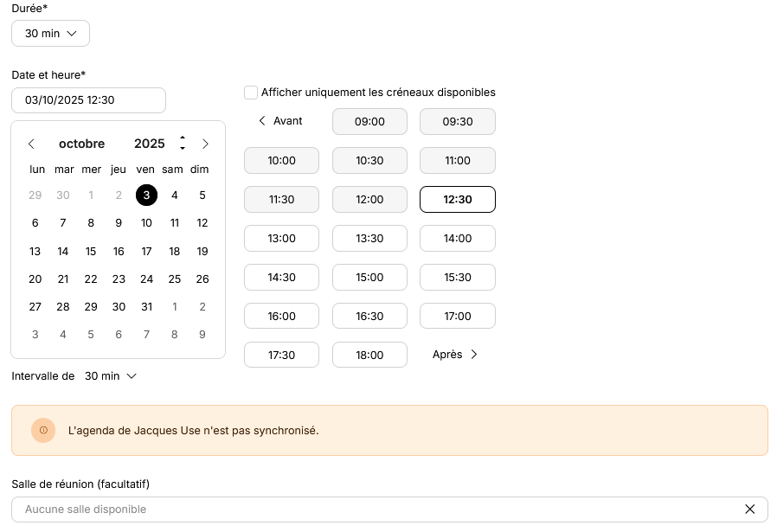Clear the meeting room field with X
This screenshot has height=532, width=777.
tap(750, 510)
